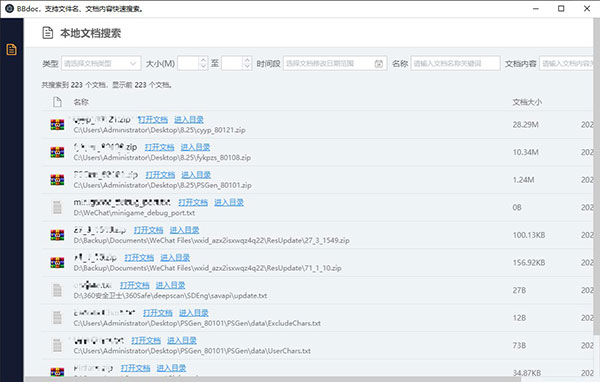The height and width of the screenshot is (382, 600).
Task: Click 进入目录 for fykpzs_80108.zip
Action: click(196, 147)
